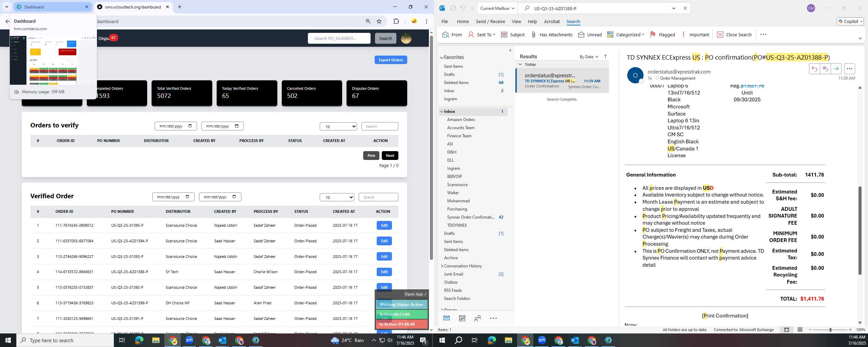
Task: Open Start menu on left taskbar
Action: pos(8,340)
